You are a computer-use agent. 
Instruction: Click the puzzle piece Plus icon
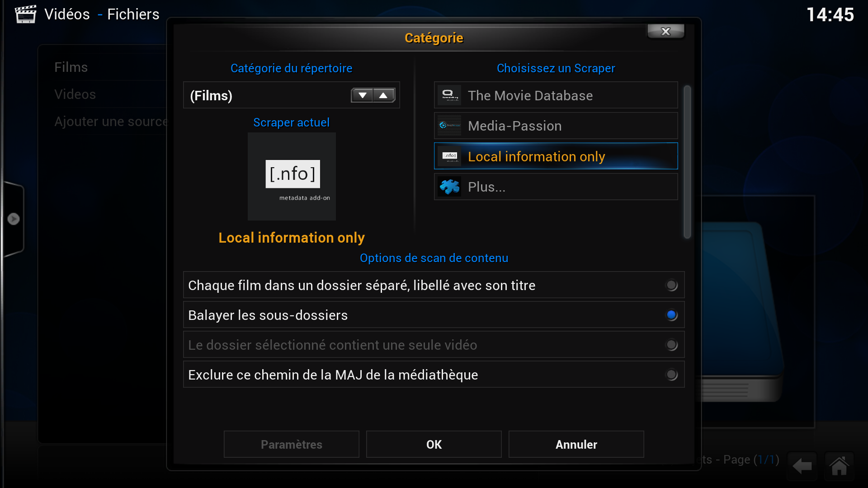point(449,187)
